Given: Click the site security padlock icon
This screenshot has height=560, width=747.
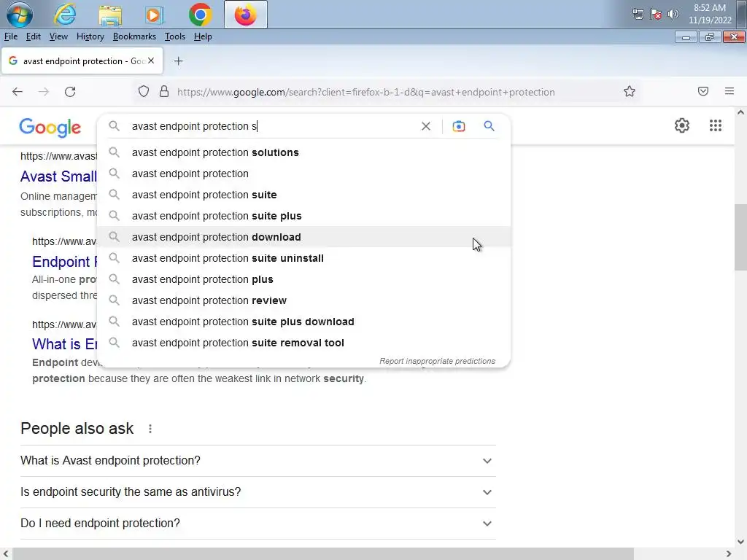Looking at the screenshot, I should pyautogui.click(x=164, y=91).
